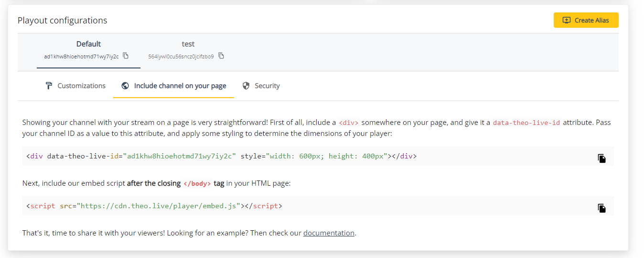Open the documentation link
This screenshot has width=644, height=258.
point(329,233)
